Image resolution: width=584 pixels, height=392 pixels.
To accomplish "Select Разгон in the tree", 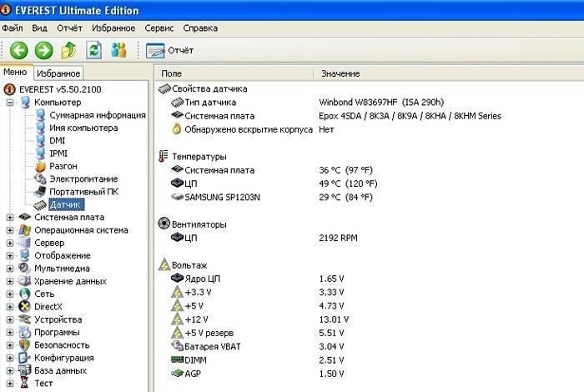I will coord(65,166).
